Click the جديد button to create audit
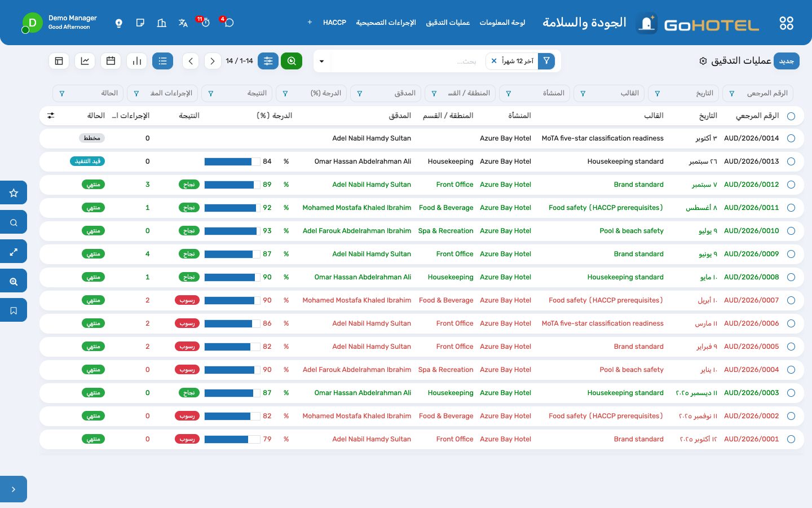Viewport: 812px width, 508px height. [x=787, y=61]
